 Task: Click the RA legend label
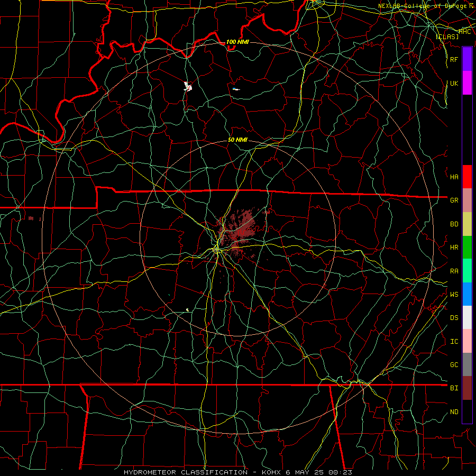pos(454,271)
